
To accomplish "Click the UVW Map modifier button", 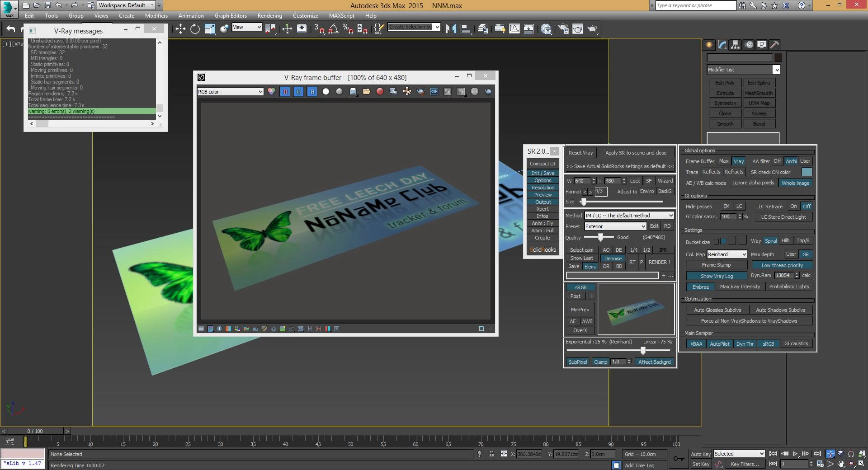I will pos(759,103).
